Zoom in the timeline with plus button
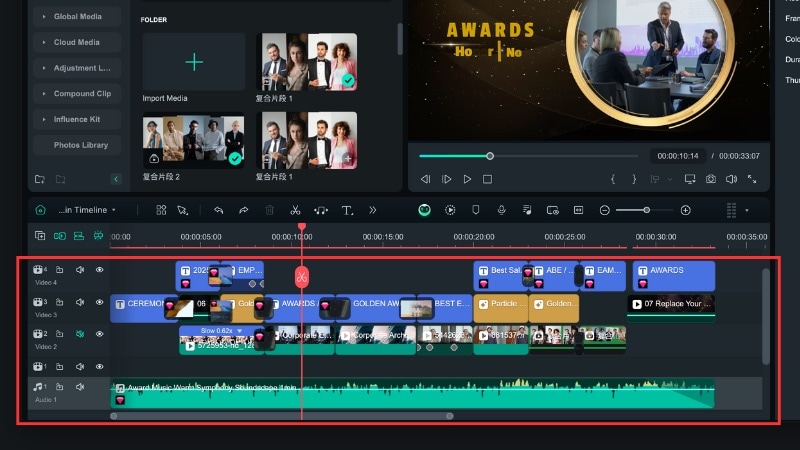 [686, 210]
